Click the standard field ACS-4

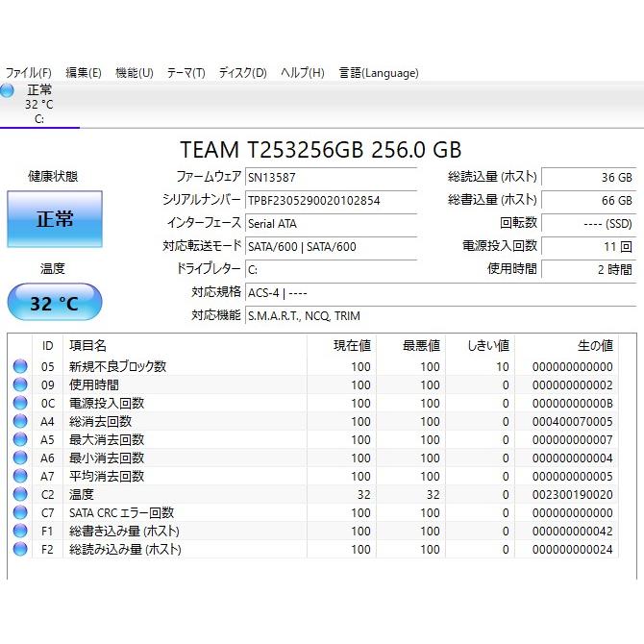(440, 293)
